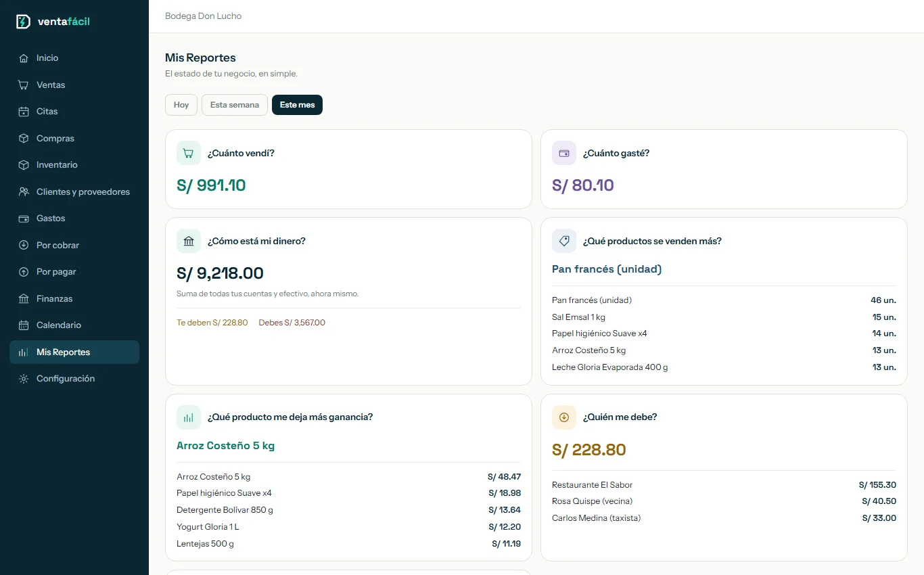Click the Sal Emsal 1 kg row

click(x=724, y=317)
